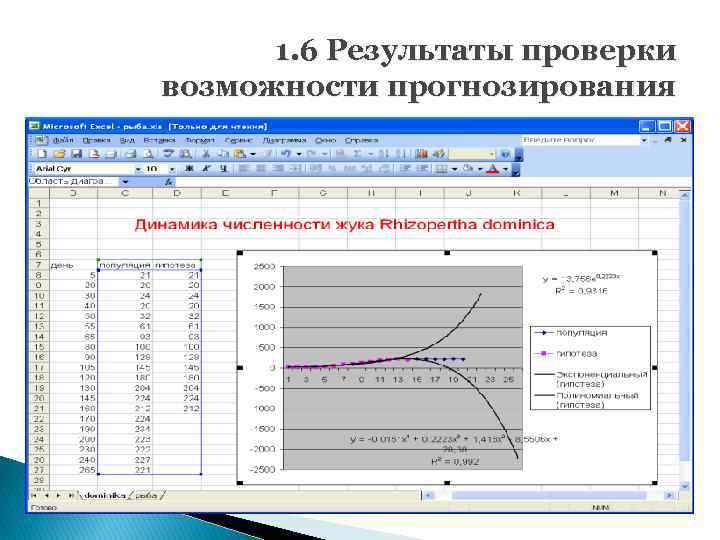Image resolution: width=720 pixels, height=540 pixels.
Task: Open the Вставка menu
Action: [x=159, y=140]
